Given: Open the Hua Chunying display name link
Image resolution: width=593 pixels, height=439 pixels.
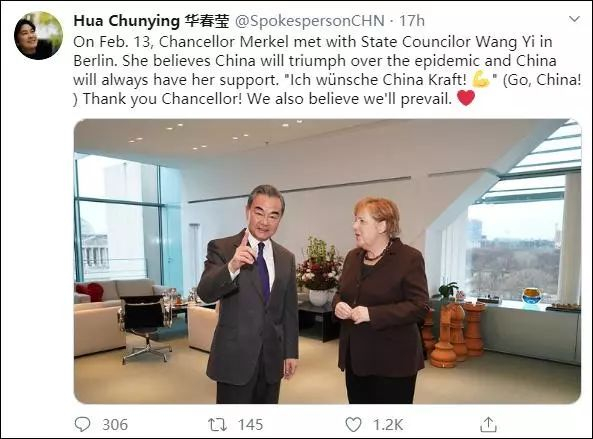Looking at the screenshot, I should [x=126, y=21].
